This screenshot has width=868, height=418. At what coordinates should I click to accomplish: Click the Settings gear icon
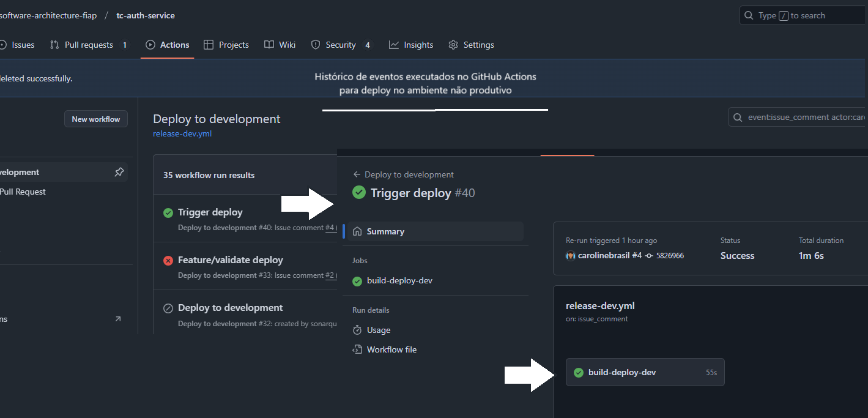pos(453,45)
